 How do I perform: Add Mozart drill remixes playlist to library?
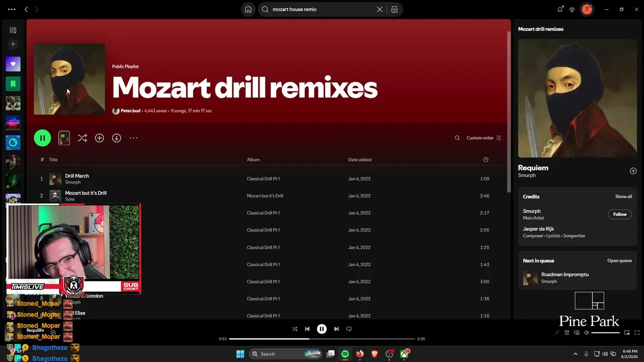tap(100, 138)
